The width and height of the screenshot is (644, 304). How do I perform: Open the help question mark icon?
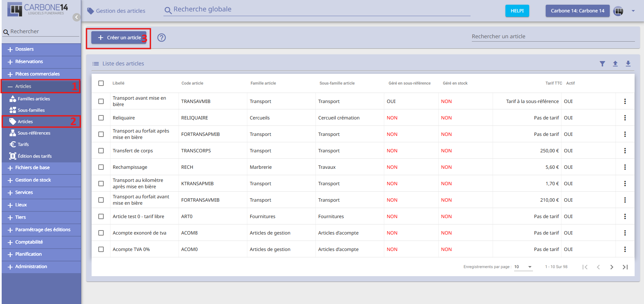coord(161,38)
